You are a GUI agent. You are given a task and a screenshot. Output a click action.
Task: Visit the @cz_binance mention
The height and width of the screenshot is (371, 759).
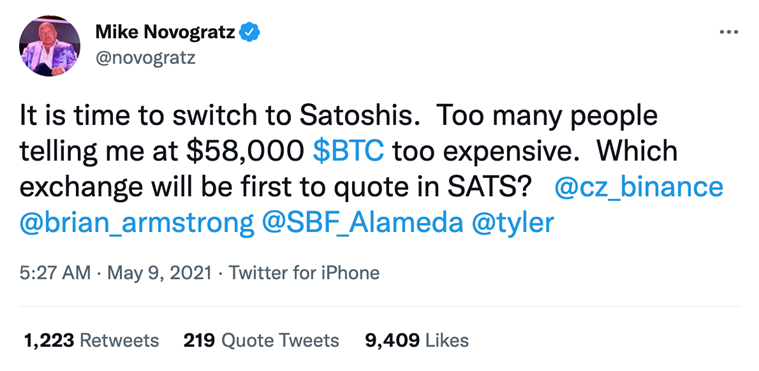638,188
